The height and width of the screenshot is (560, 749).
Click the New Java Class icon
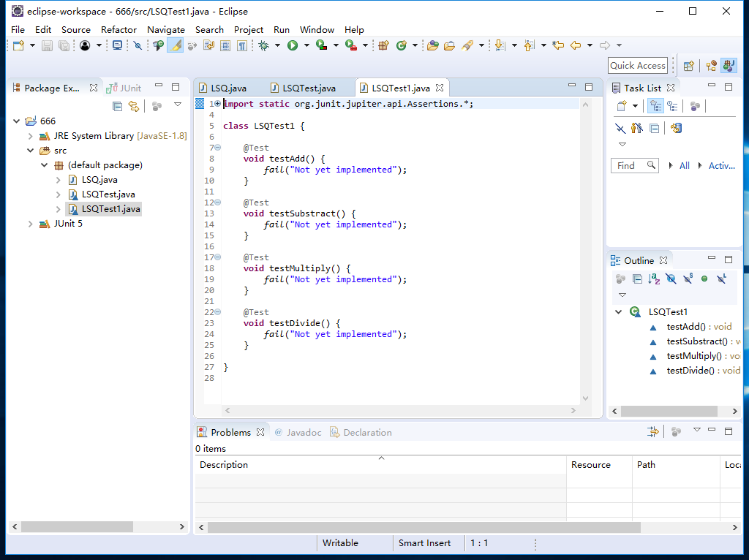[x=402, y=45]
